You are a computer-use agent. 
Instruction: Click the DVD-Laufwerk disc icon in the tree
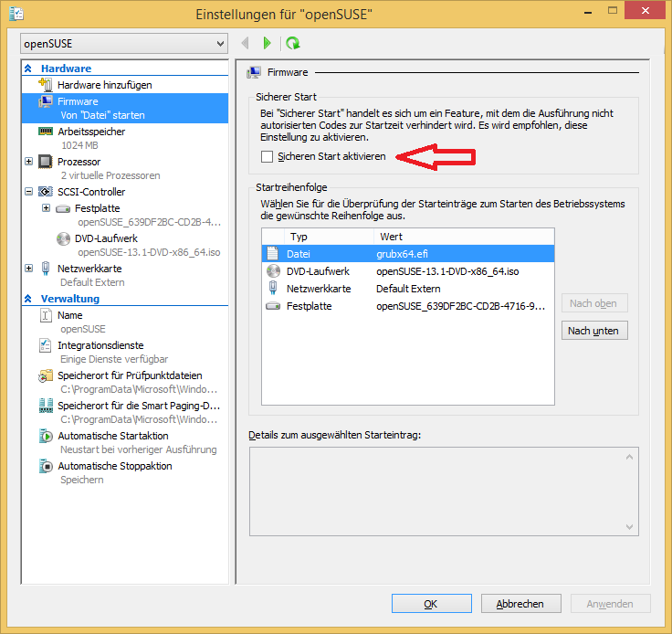(63, 238)
